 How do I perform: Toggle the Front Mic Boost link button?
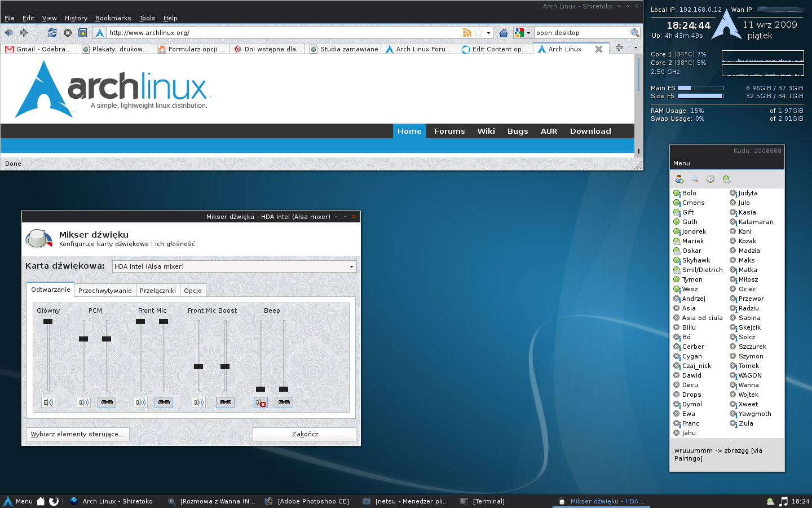[x=225, y=402]
